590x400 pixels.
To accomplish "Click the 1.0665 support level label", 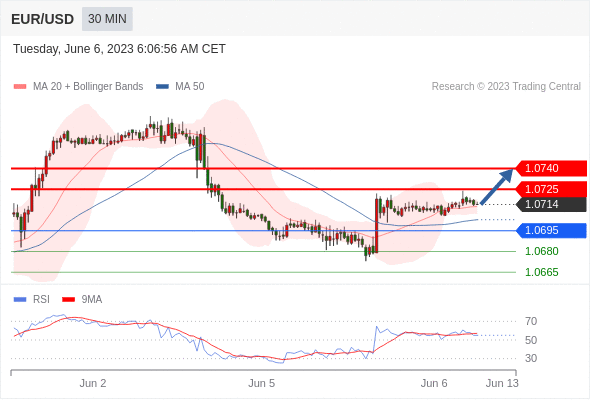I will [x=541, y=272].
